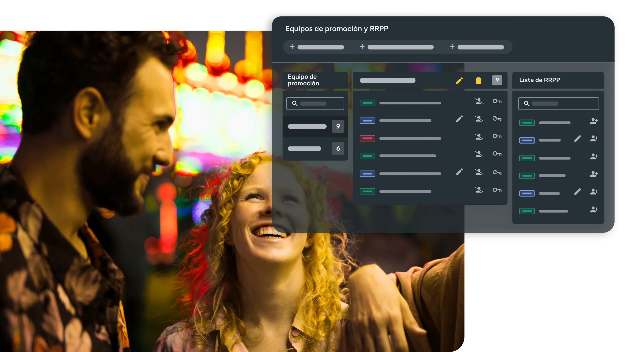Click the yellow pencil edit team icon
This screenshot has height=352, width=644.
(459, 81)
